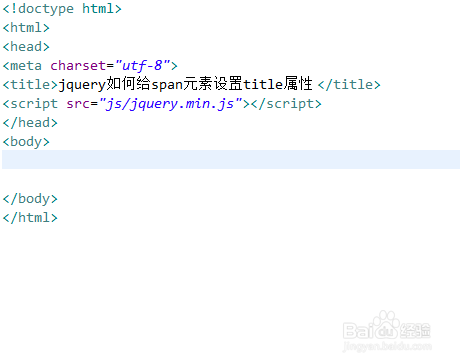The image size is (460, 364).
Task: Click the closing </title> tag
Action: click(349, 85)
